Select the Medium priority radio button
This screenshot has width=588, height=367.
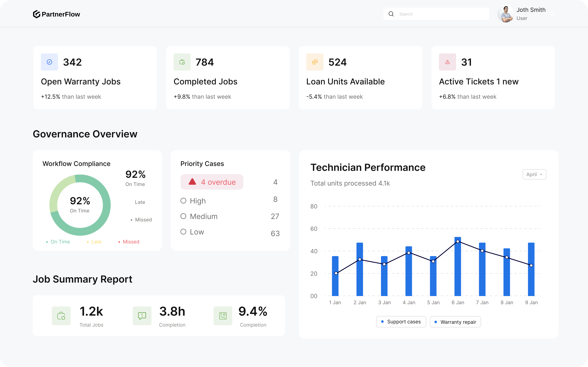(183, 216)
